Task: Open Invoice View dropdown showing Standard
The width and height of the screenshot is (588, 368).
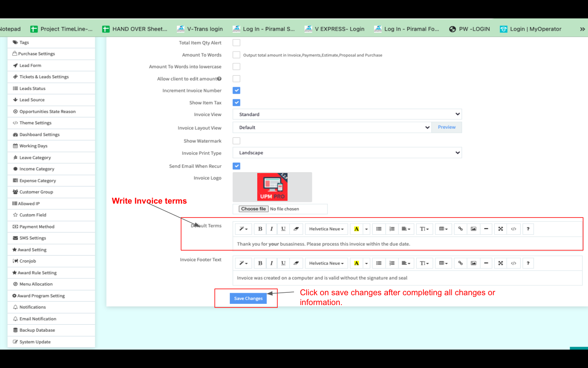Action: (x=347, y=114)
